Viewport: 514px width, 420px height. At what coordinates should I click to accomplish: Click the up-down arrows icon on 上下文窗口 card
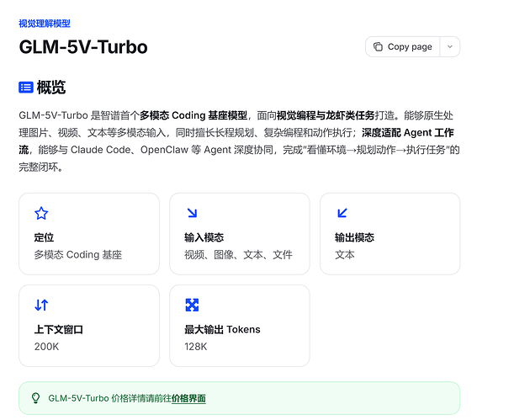tap(41, 305)
